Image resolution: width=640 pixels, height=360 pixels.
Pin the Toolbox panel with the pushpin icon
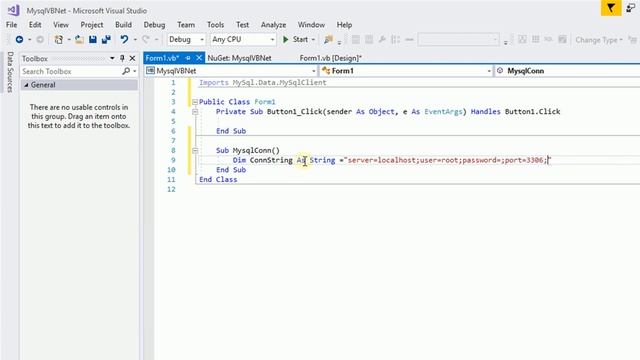[x=122, y=58]
